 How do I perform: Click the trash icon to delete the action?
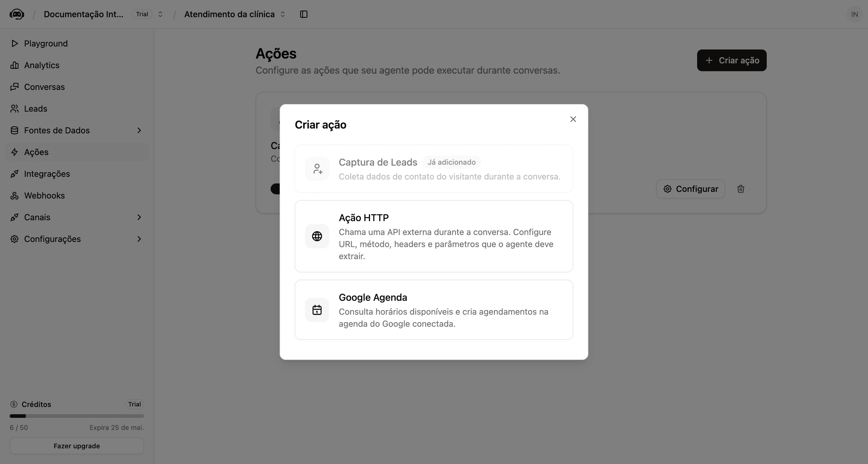tap(741, 189)
